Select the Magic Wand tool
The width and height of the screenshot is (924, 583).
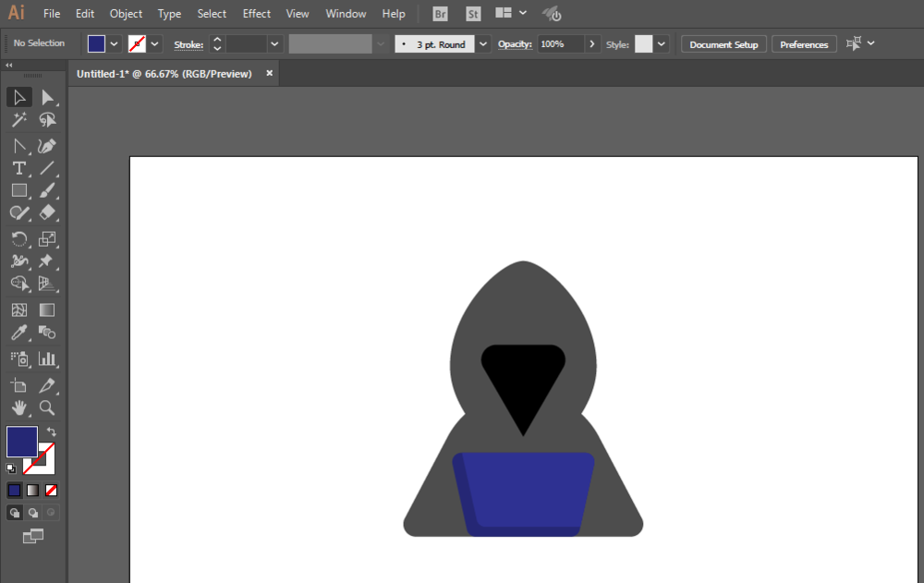[x=18, y=120]
